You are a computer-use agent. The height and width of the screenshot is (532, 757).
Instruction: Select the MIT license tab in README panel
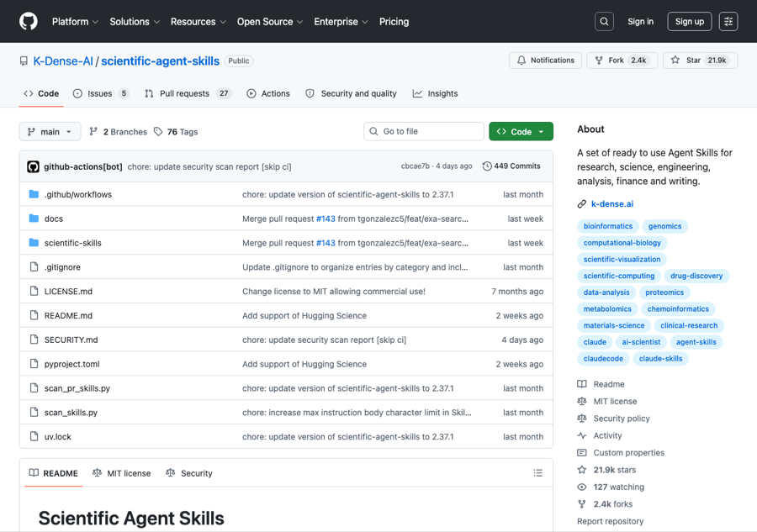click(122, 473)
